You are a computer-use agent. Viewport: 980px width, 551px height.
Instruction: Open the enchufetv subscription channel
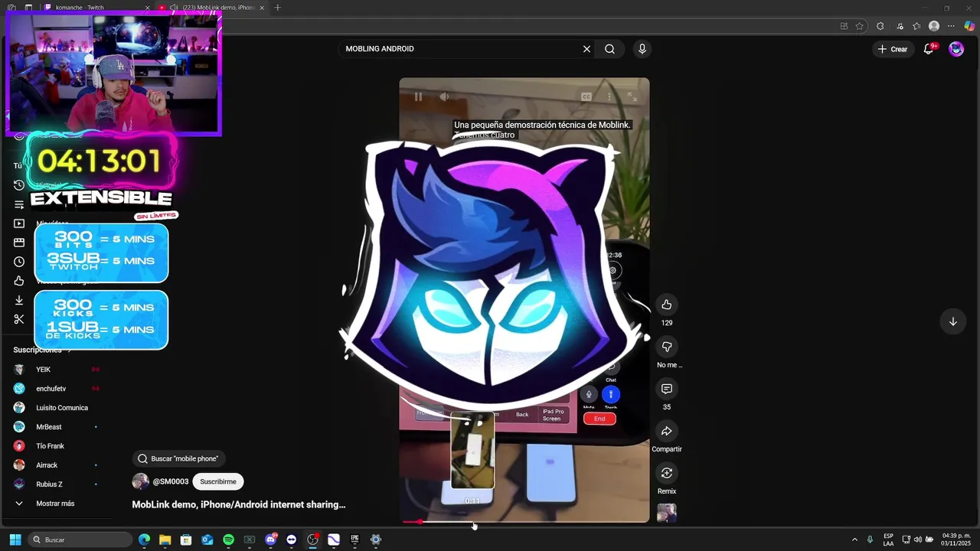point(51,389)
